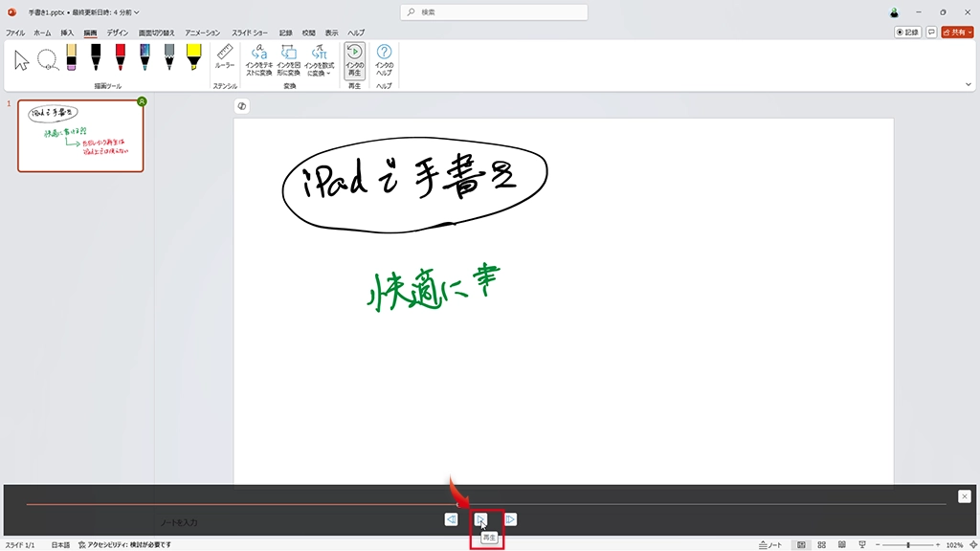
Task: Start the slideshow from the status bar
Action: coord(862,544)
